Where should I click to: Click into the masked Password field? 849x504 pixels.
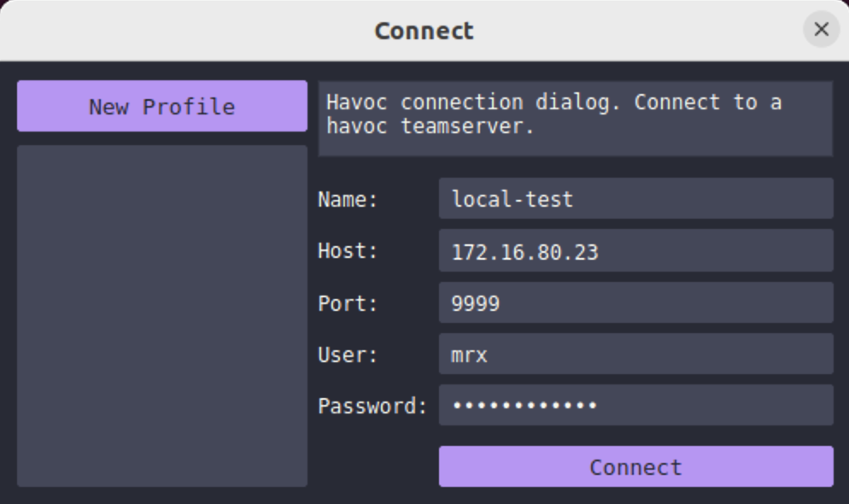point(635,405)
